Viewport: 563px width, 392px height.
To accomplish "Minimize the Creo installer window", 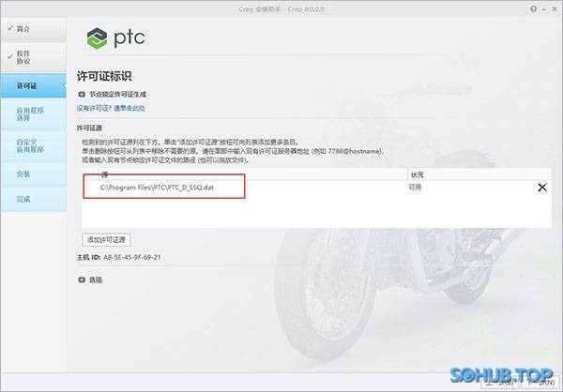I will click(x=544, y=9).
